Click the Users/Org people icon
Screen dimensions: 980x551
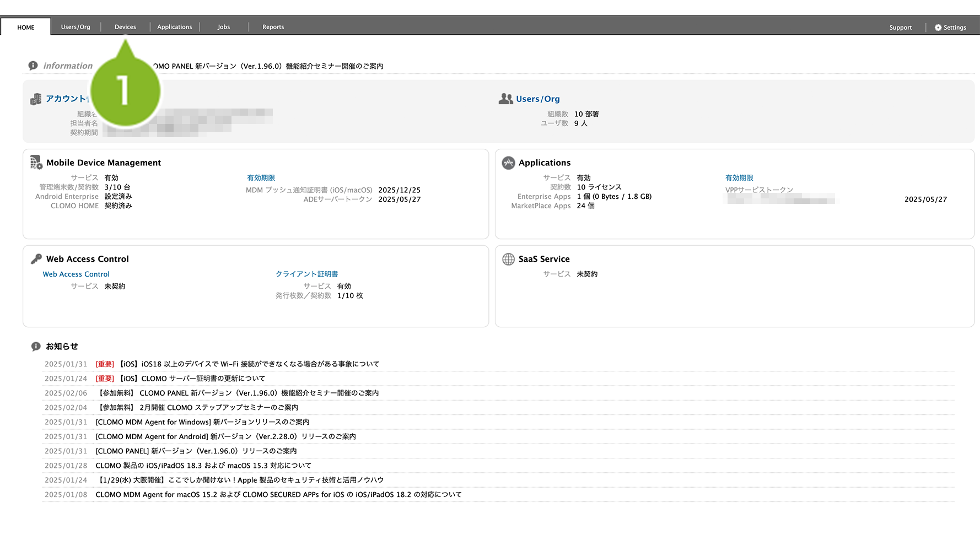[505, 99]
